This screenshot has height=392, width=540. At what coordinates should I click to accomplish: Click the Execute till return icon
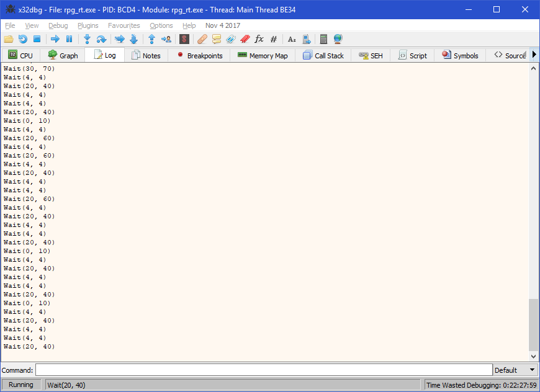[151, 39]
